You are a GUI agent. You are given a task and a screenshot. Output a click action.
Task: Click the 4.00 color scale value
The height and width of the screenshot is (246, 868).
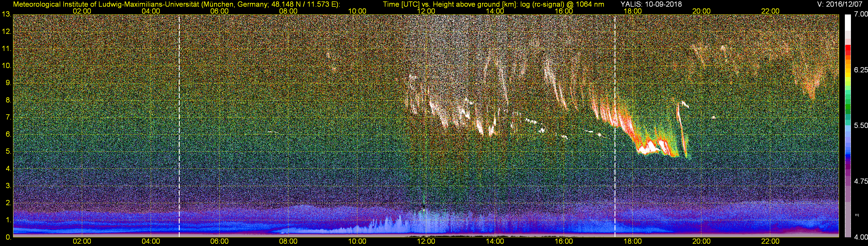pos(861,237)
